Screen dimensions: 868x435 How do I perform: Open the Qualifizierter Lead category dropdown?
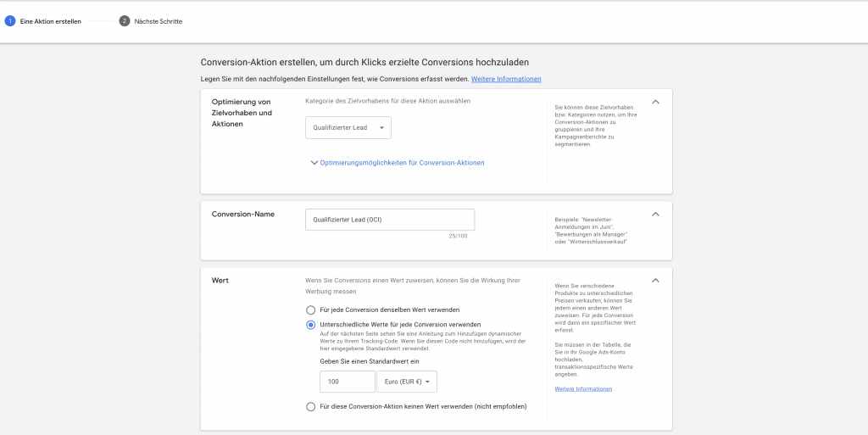click(x=348, y=128)
